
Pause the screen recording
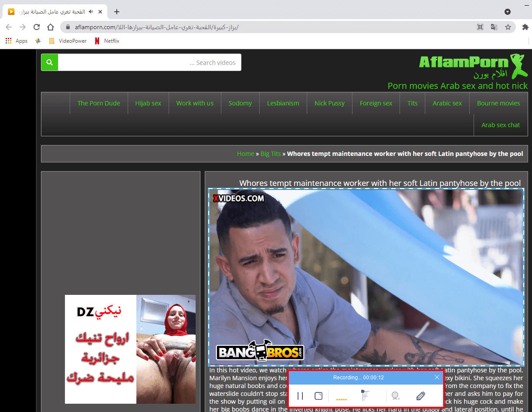point(300,396)
